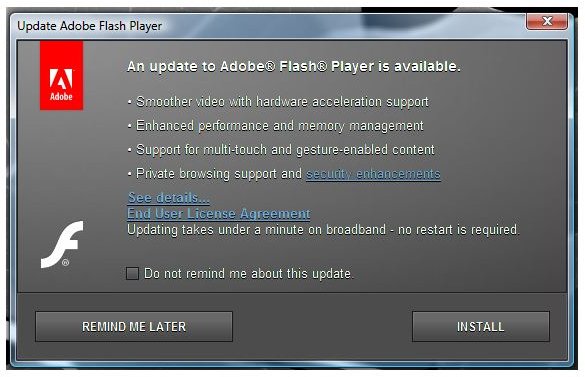Start the update with the INSTALL button
This screenshot has height=377, width=585.
(481, 327)
